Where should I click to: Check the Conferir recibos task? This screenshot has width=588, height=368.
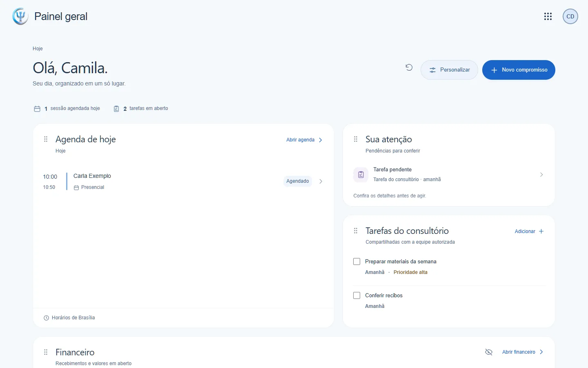(x=356, y=295)
